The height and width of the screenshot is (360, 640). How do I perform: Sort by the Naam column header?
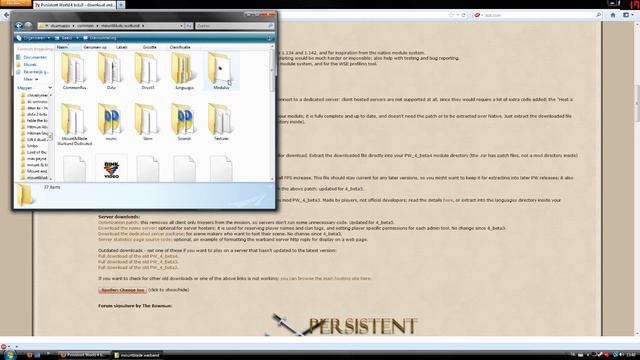coord(68,47)
